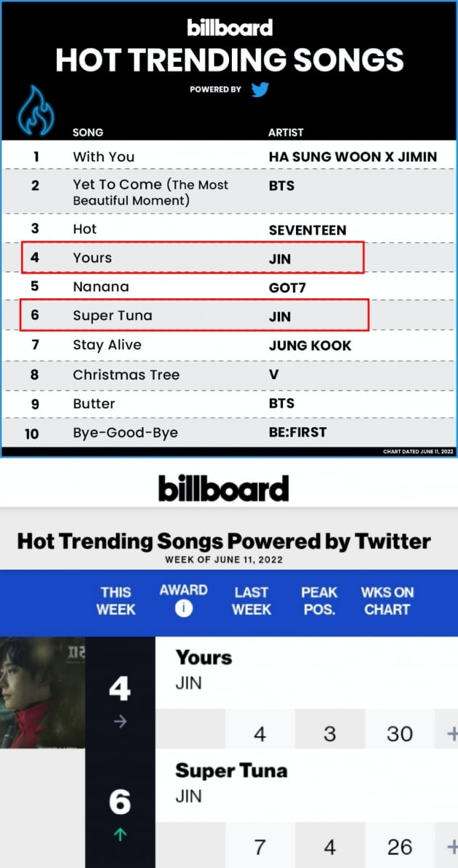
Task: Select the PEAK POS. column header
Action: [319, 601]
